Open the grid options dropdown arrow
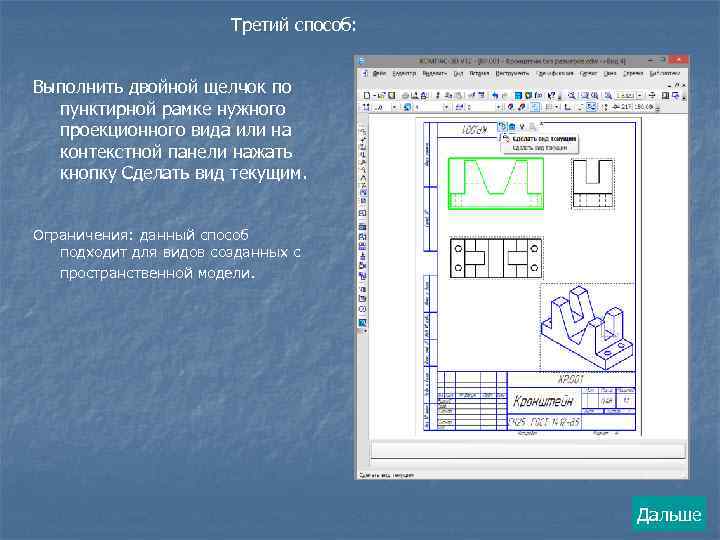The width and height of the screenshot is (720, 540). tap(557, 107)
